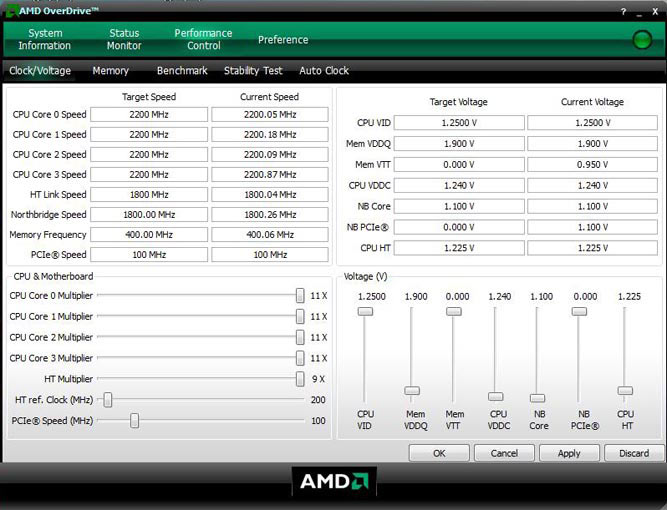Click current speed 1800.04 MHz value
The height and width of the screenshot is (510, 667).
(x=270, y=194)
